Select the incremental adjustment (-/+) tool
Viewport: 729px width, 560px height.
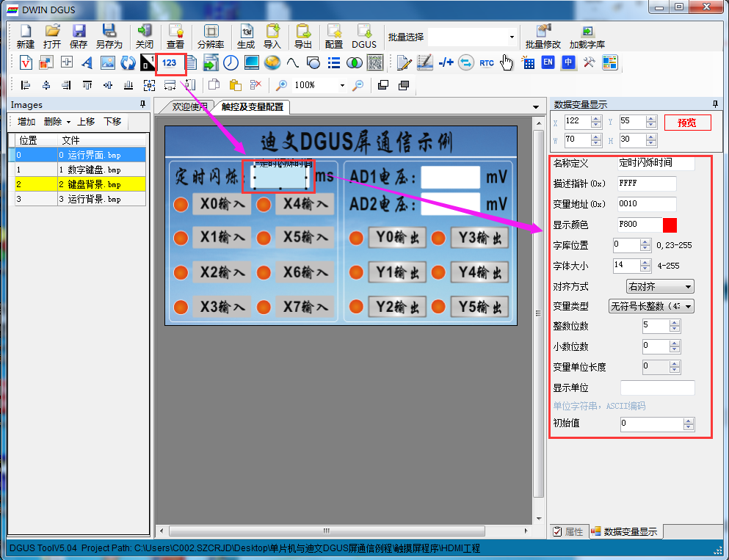pos(446,62)
